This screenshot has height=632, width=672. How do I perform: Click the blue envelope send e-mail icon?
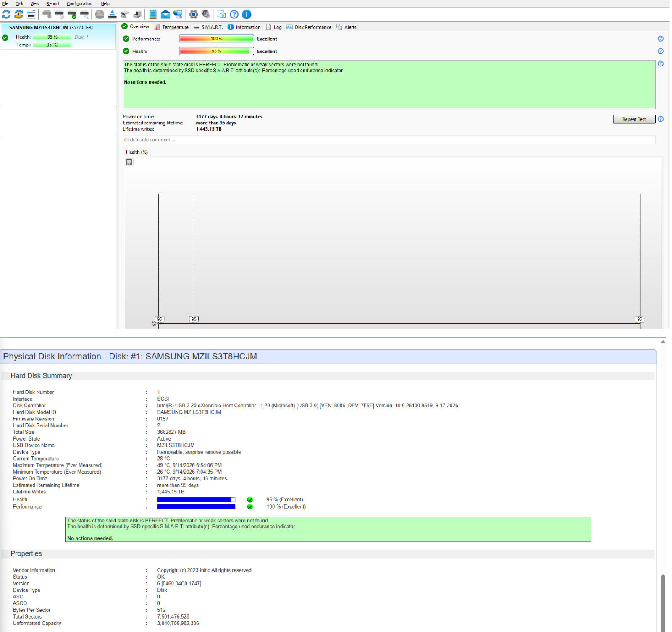165,15
